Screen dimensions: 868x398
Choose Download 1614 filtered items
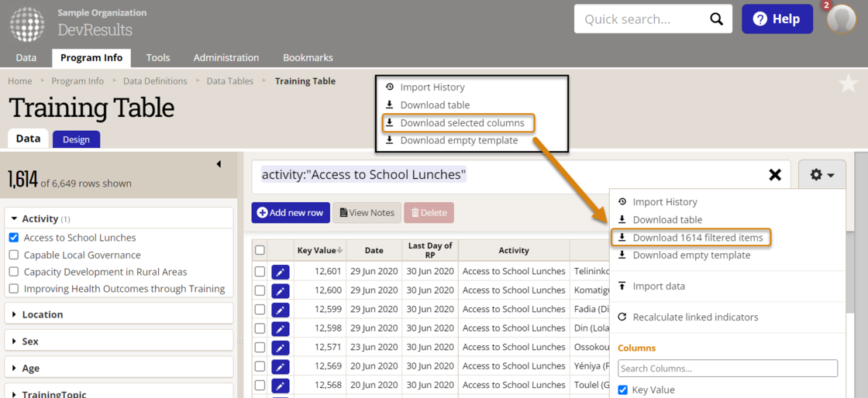pyautogui.click(x=691, y=238)
